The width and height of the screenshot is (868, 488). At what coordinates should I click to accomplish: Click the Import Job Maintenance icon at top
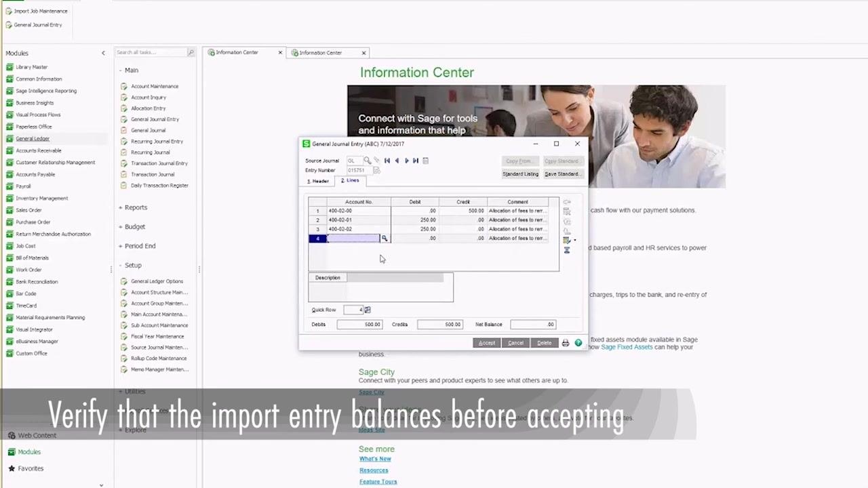(x=9, y=11)
